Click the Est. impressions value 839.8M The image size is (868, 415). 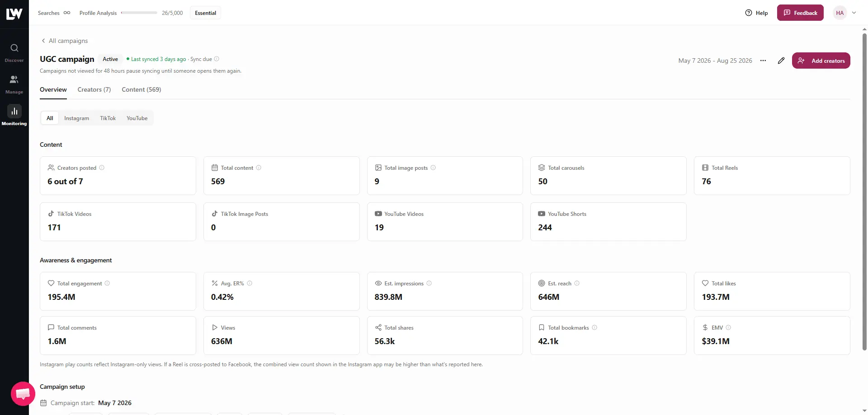coord(388,297)
